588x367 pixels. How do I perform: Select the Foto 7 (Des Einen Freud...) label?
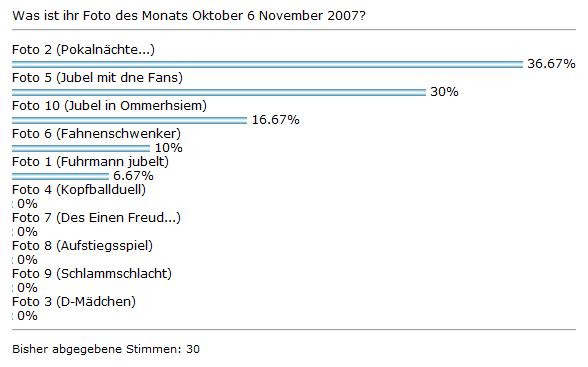click(96, 218)
